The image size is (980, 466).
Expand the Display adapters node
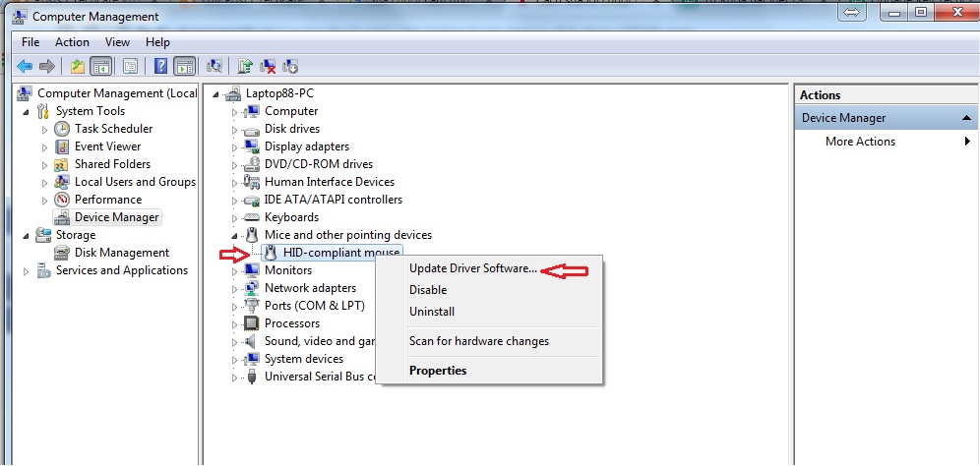pos(235,147)
